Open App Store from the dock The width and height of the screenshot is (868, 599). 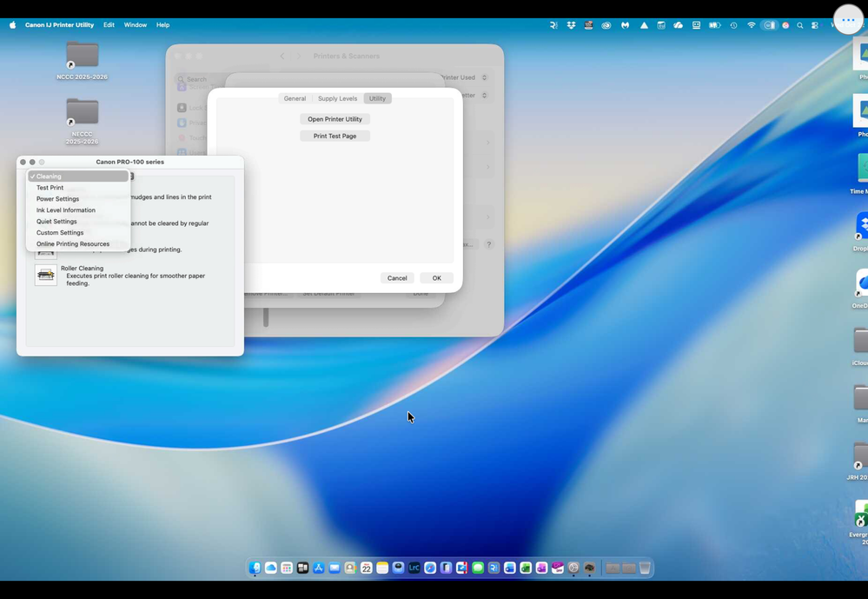point(319,568)
